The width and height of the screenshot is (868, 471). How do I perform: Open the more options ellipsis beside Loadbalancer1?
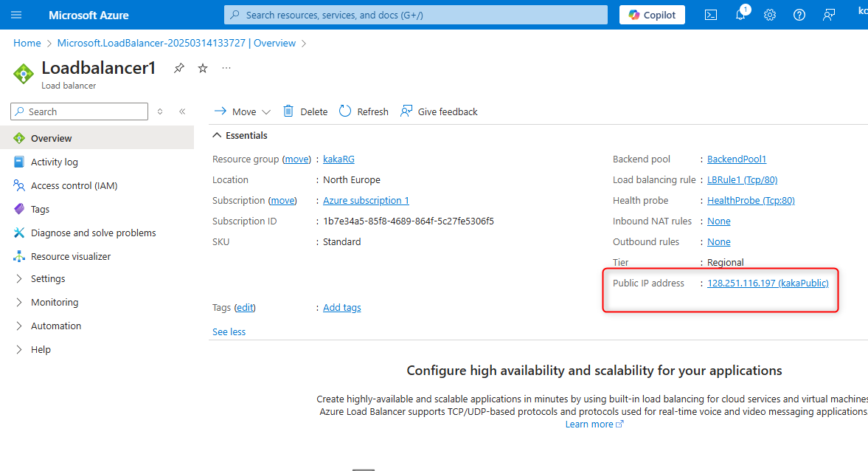click(x=226, y=68)
